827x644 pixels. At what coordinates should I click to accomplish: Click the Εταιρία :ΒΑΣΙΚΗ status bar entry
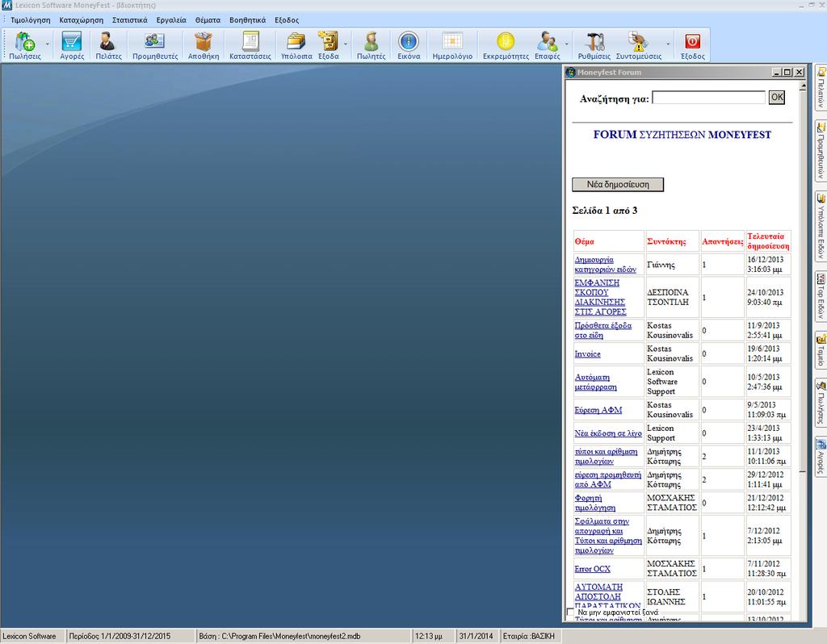click(529, 636)
